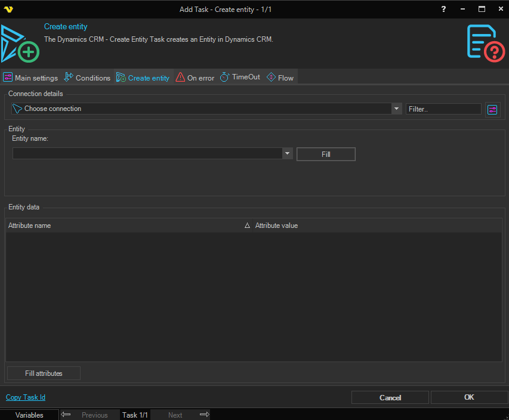509x420 pixels.
Task: Click the right arrow beside Next
Action: 204,415
